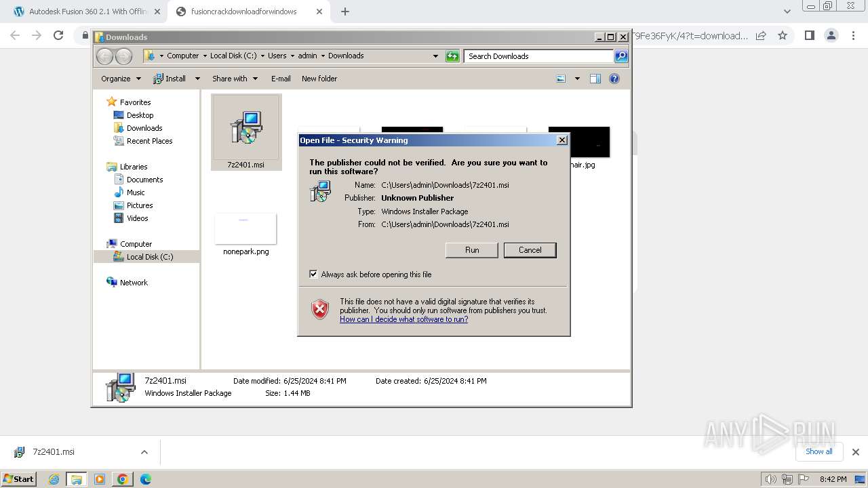The image size is (868, 488).
Task: Click Explorer Back navigation button
Action: pyautogui.click(x=105, y=56)
